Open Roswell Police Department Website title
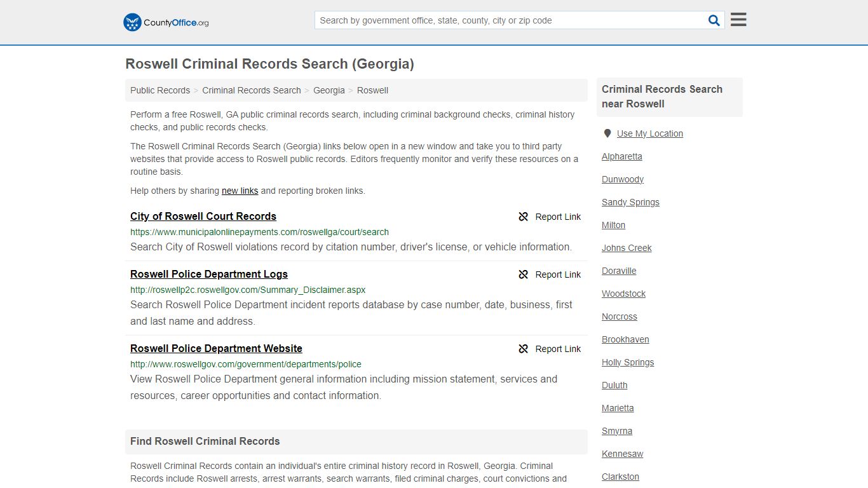Image resolution: width=868 pixels, height=488 pixels. point(216,348)
